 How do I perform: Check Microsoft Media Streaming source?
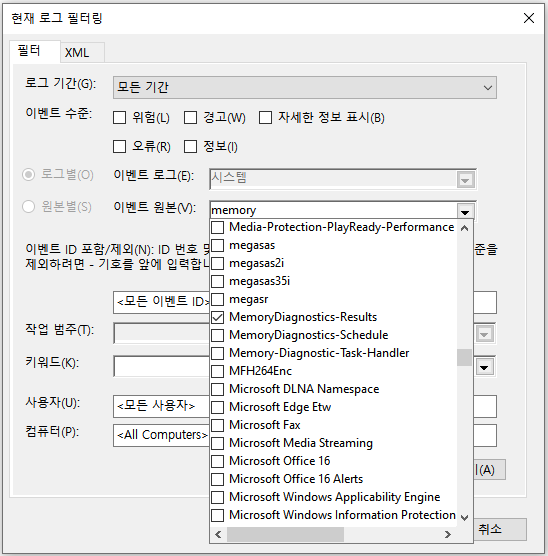coord(217,443)
